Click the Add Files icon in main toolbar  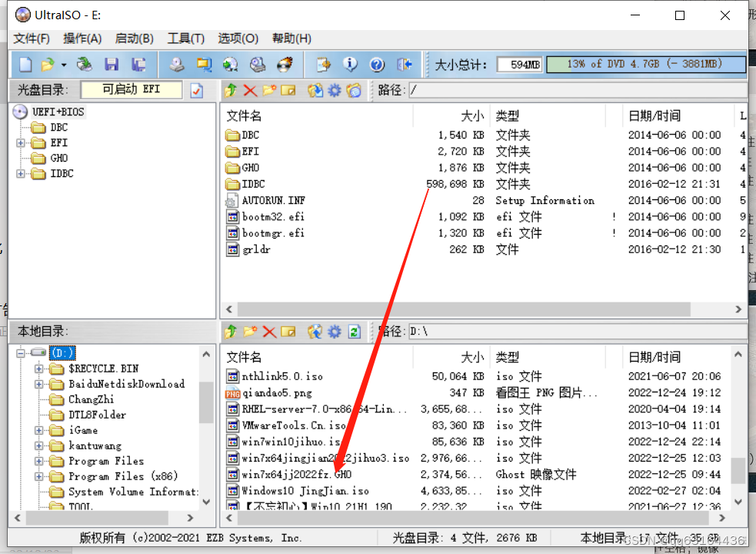(x=324, y=64)
